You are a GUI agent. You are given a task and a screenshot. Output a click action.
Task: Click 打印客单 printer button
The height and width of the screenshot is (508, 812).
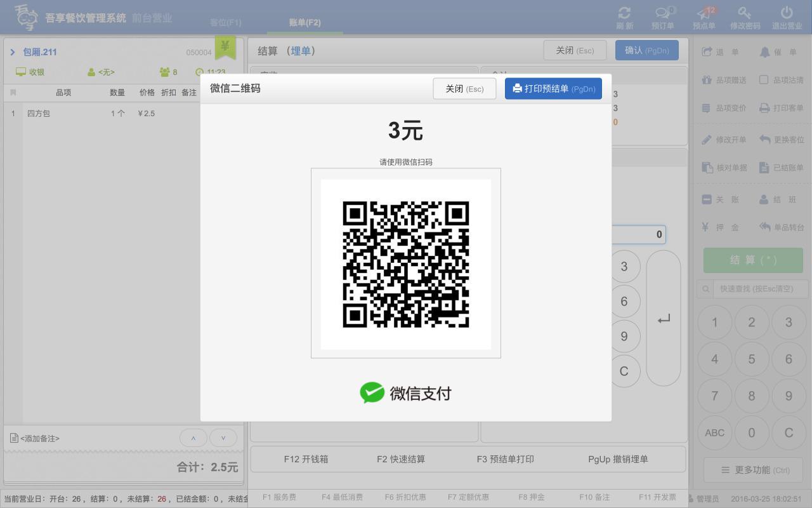click(x=782, y=108)
